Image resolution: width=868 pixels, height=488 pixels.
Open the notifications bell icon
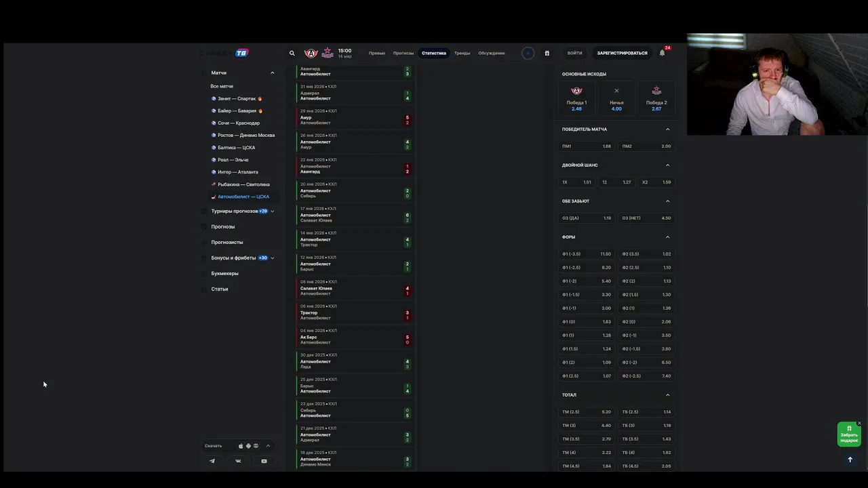tap(663, 53)
